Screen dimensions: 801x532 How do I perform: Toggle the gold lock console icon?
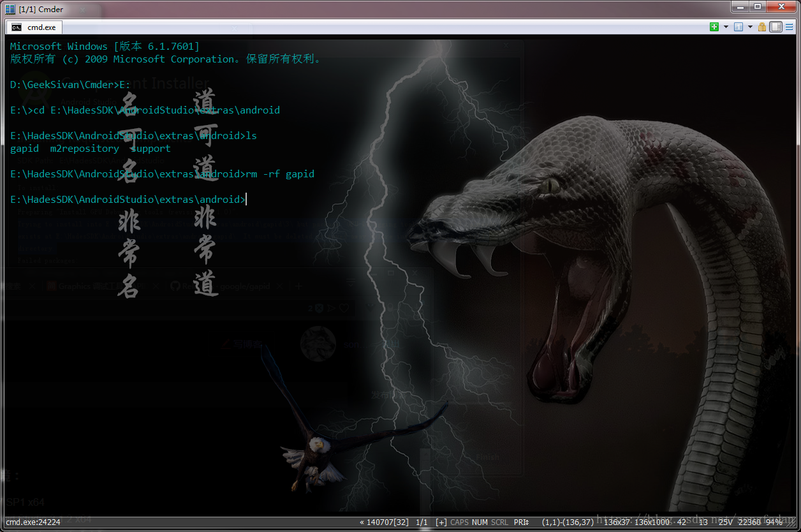pos(762,27)
